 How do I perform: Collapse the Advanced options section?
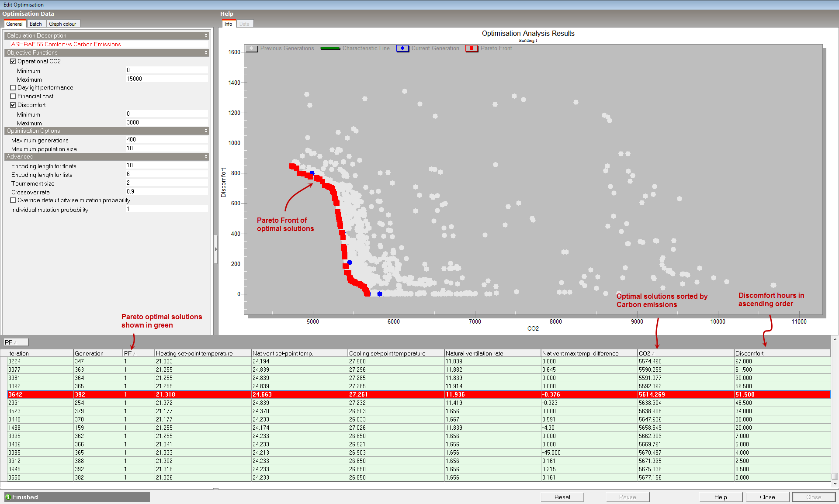click(206, 157)
